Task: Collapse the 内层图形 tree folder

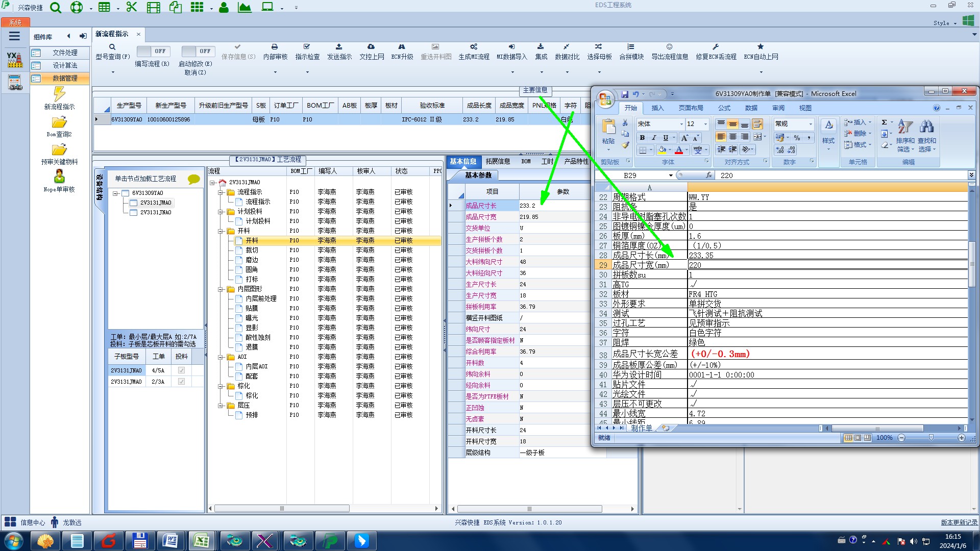Action: tap(221, 289)
